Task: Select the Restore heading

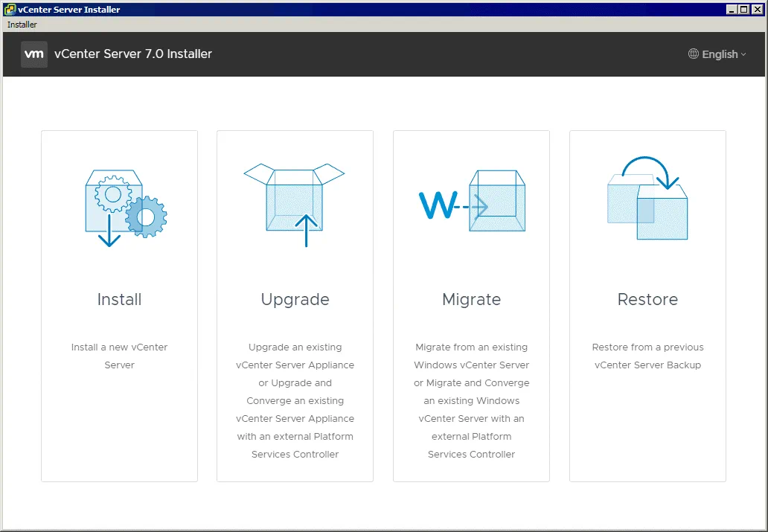Action: point(647,300)
